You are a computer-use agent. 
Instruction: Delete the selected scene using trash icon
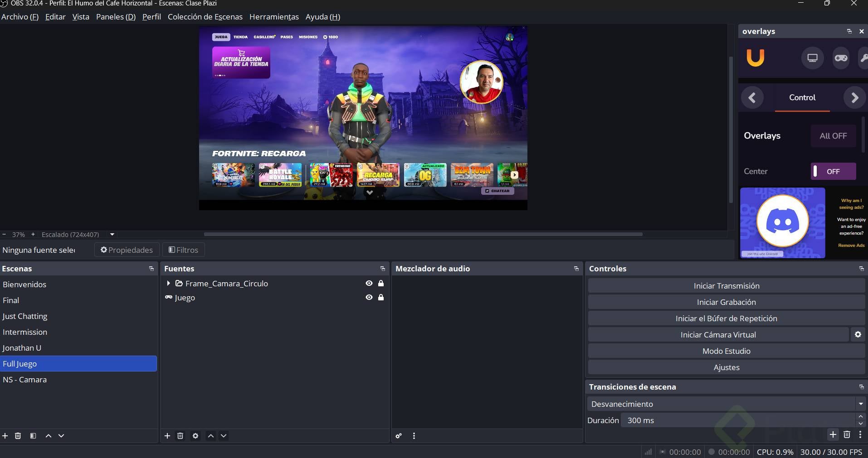(18, 436)
